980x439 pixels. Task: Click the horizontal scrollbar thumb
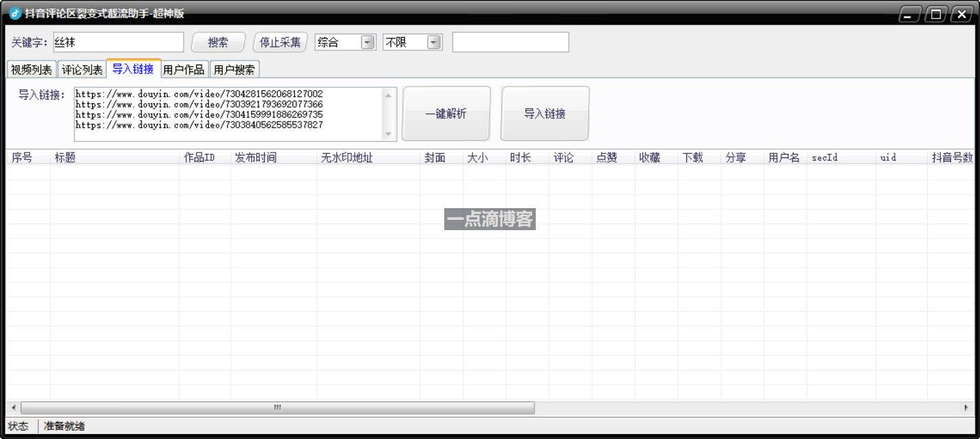(x=278, y=407)
